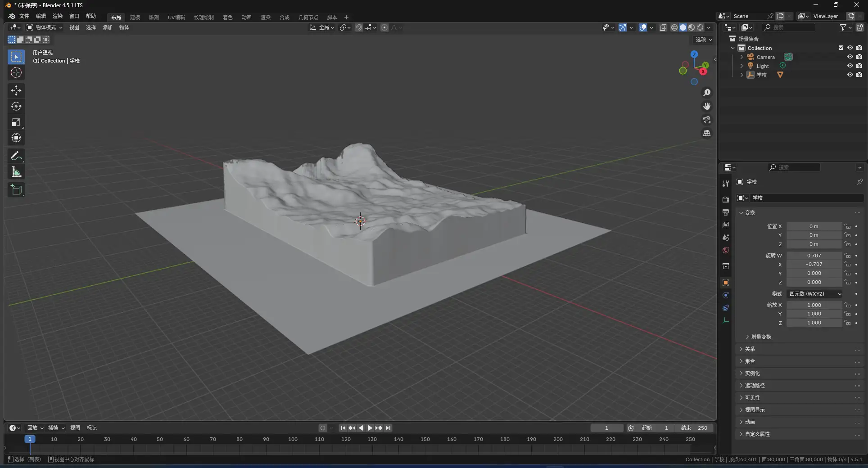This screenshot has height=468, width=868.
Task: Enable Toggle X-Ray mode
Action: point(663,27)
